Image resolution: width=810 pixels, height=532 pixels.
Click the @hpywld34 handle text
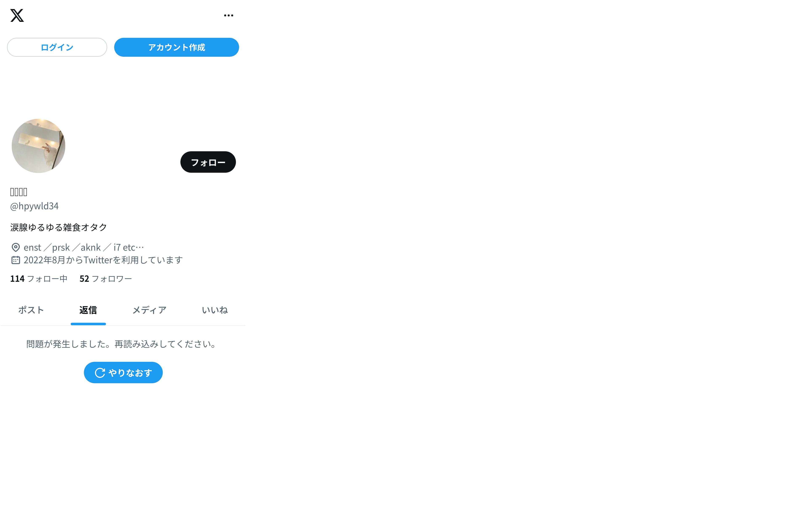34,206
